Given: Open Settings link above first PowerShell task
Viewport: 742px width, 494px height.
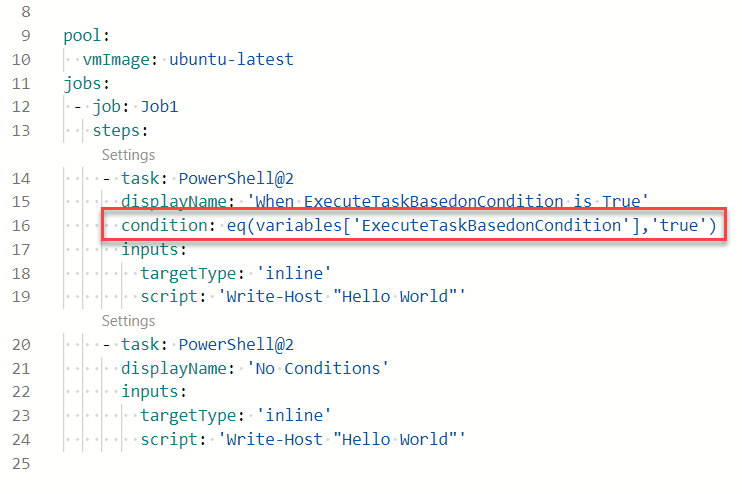Looking at the screenshot, I should point(128,155).
